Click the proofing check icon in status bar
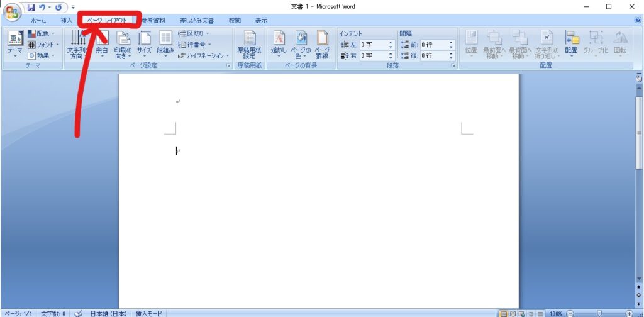 [79, 314]
